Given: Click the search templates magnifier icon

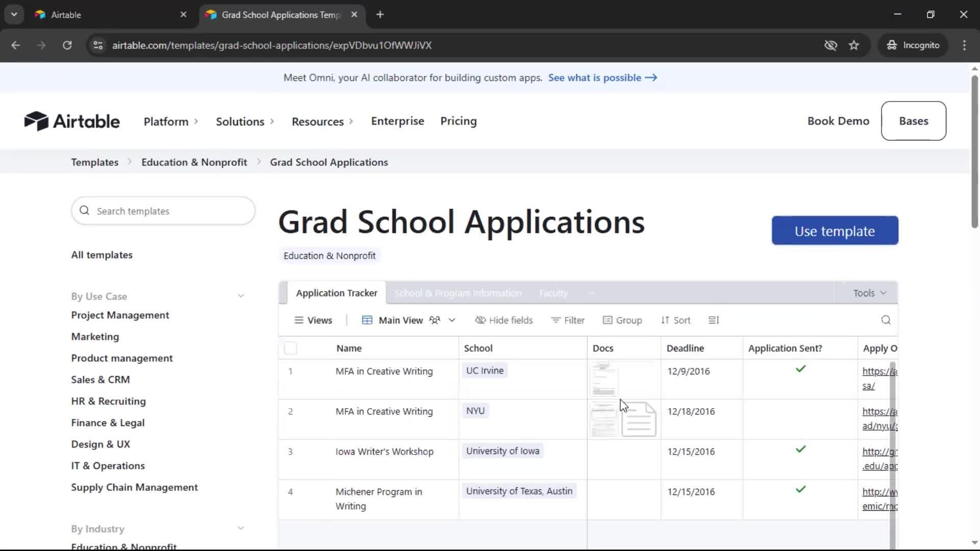Looking at the screenshot, I should (x=85, y=211).
